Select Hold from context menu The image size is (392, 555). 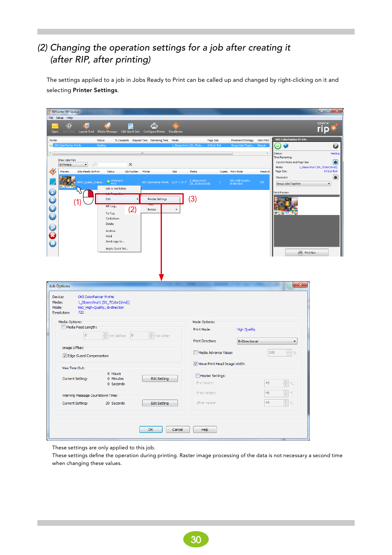click(109, 236)
